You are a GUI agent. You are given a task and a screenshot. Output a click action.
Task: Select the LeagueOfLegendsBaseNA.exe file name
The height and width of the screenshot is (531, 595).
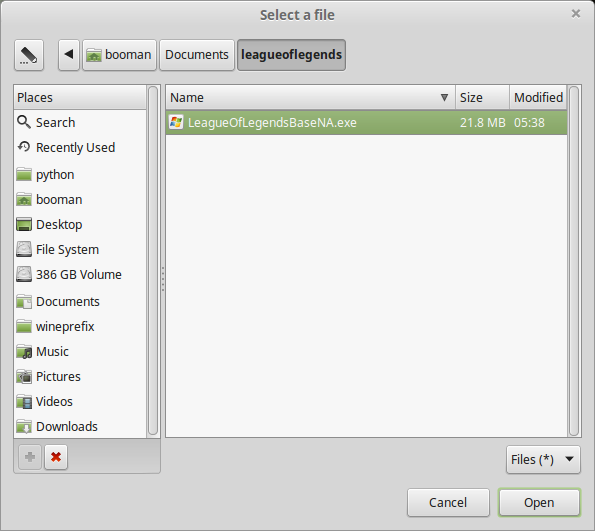(x=272, y=123)
